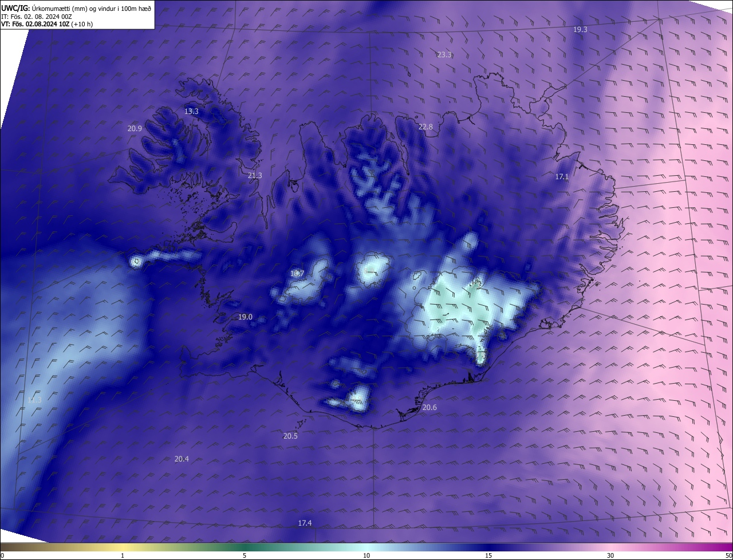Click the 19.0 value in southwest Iceland
Image resolution: width=733 pixels, height=560 pixels.
pyautogui.click(x=245, y=317)
